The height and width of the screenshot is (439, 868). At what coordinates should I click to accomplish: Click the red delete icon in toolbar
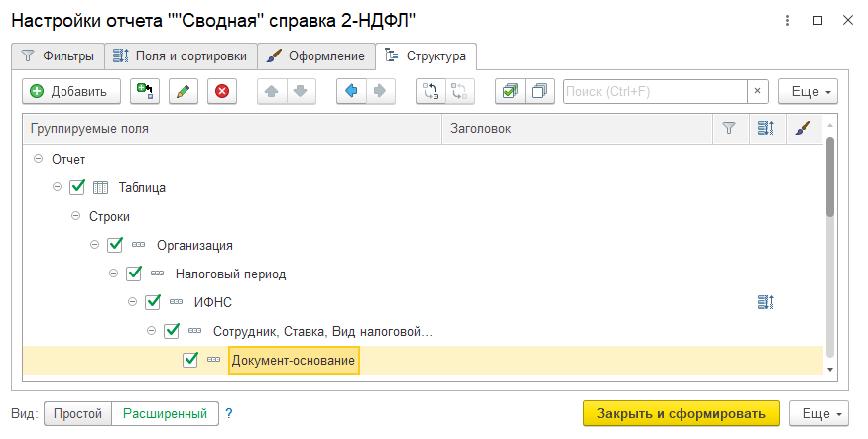[221, 92]
